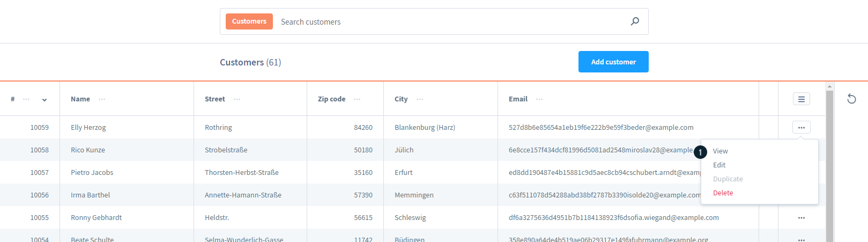Viewport: 868px width, 242px height.
Task: Open actions menu for Ronny Gebhardt row
Action: (x=801, y=218)
